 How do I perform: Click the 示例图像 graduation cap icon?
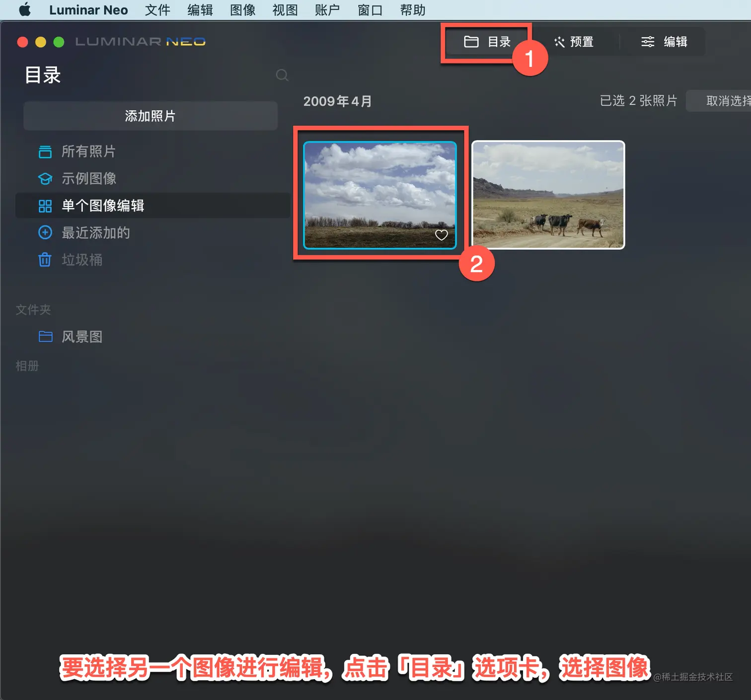tap(45, 179)
